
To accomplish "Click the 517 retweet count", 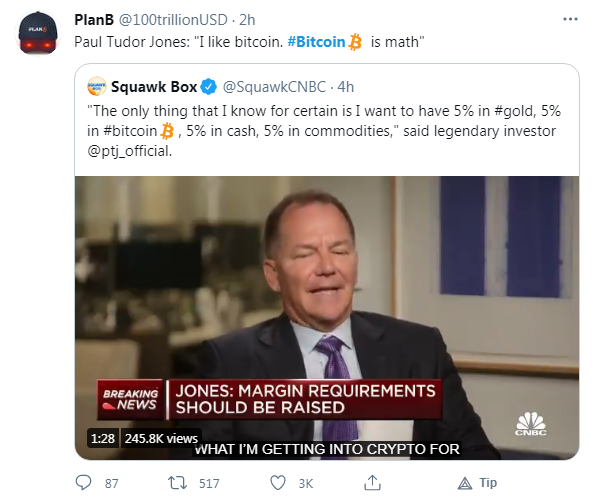I will 209,483.
